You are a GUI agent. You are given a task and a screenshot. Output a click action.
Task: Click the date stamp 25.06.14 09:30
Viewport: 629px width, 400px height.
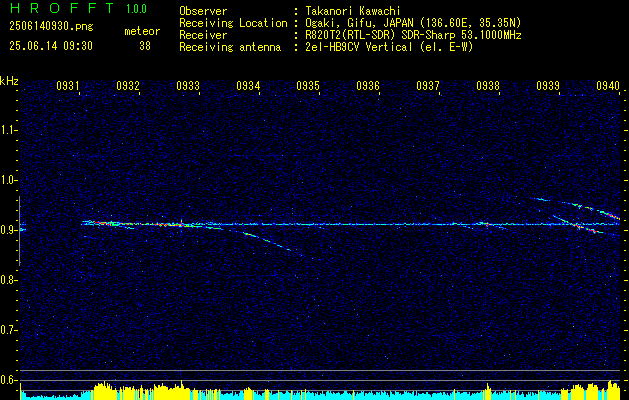point(51,46)
